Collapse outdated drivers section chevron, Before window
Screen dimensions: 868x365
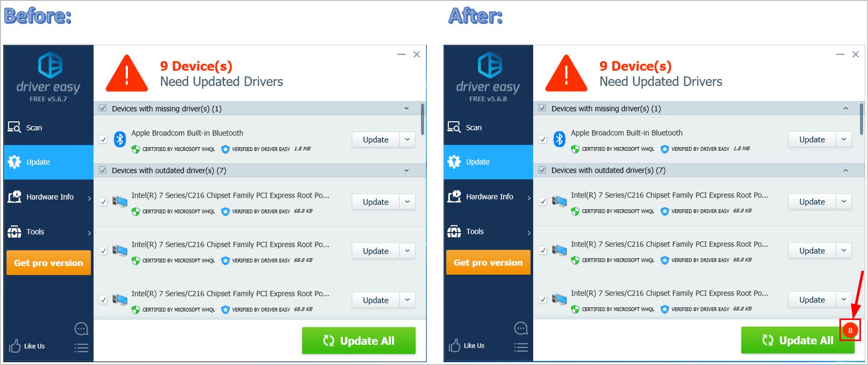[407, 170]
